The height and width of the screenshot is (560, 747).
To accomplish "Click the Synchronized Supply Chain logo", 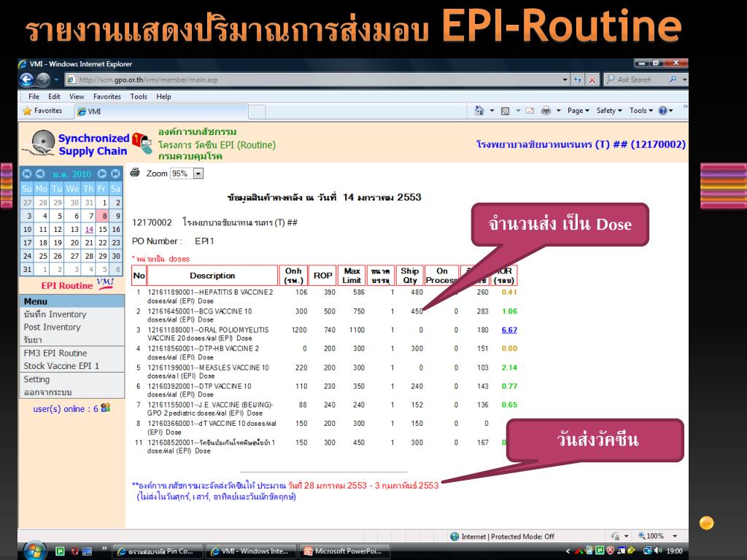I will click(75, 144).
